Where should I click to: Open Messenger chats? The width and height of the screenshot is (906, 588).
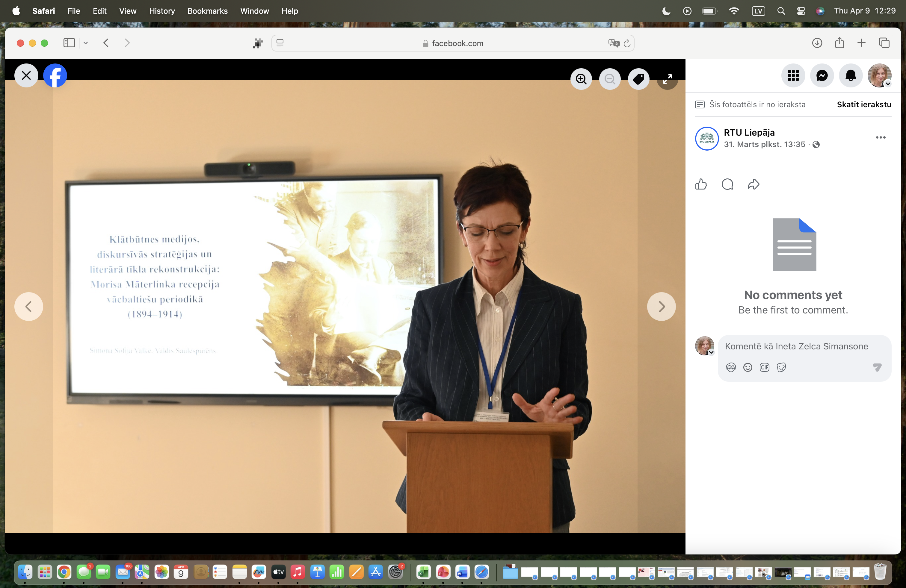[822, 75]
